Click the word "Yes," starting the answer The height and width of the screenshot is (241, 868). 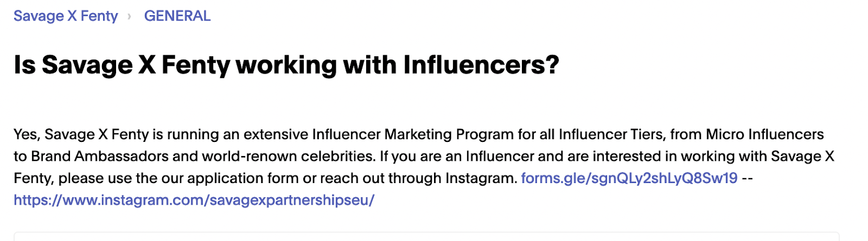pos(27,134)
